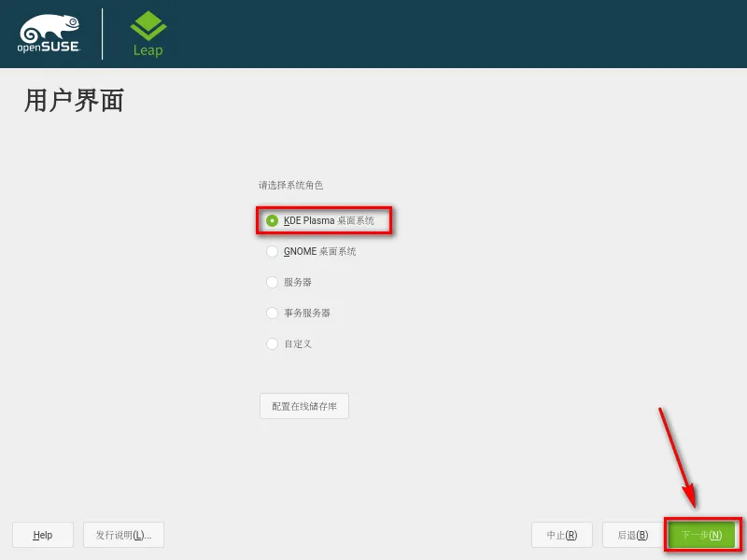This screenshot has width=747, height=560.
Task: Click the 请选择系统角色 label
Action: (x=290, y=185)
